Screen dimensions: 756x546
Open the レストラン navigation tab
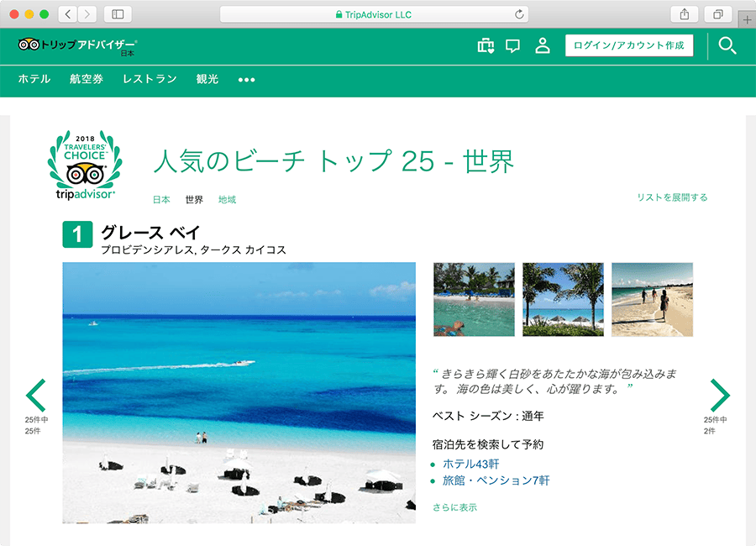point(150,79)
